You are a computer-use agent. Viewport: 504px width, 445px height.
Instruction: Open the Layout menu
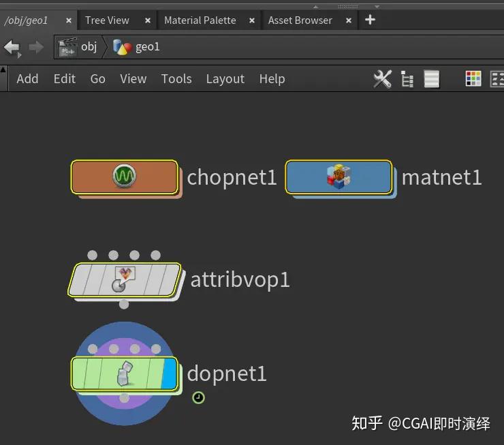coord(225,79)
